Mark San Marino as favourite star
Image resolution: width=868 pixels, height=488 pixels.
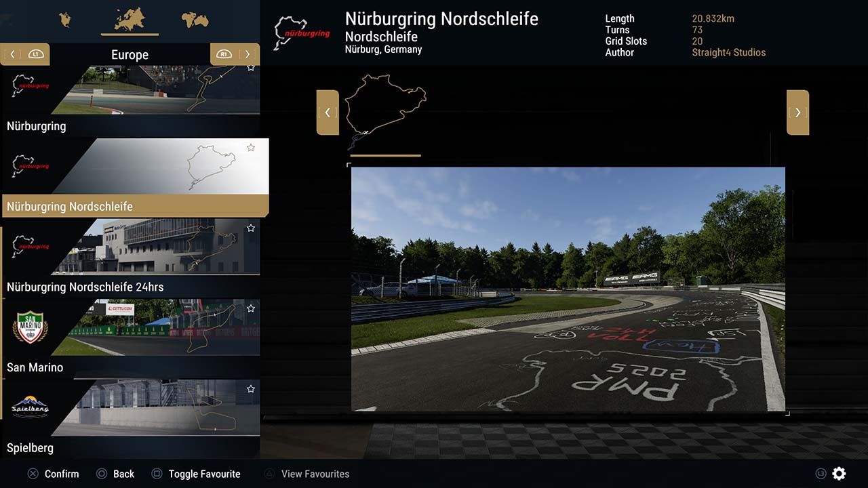click(x=251, y=308)
